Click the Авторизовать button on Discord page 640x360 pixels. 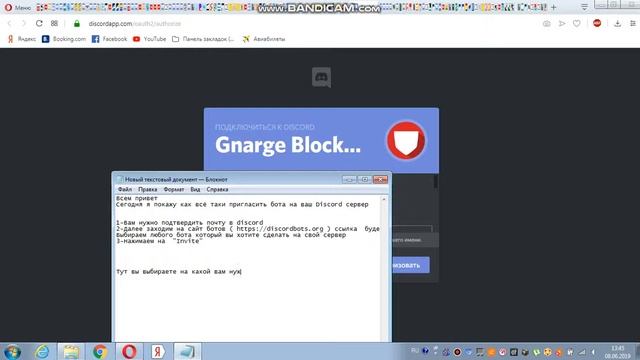410,265
